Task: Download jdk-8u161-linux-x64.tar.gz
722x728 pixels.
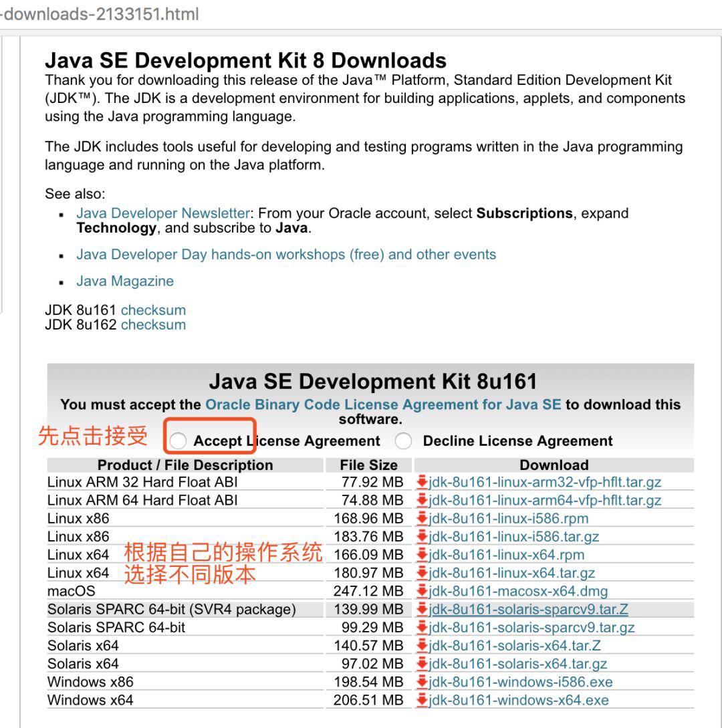Action: pyautogui.click(x=511, y=572)
